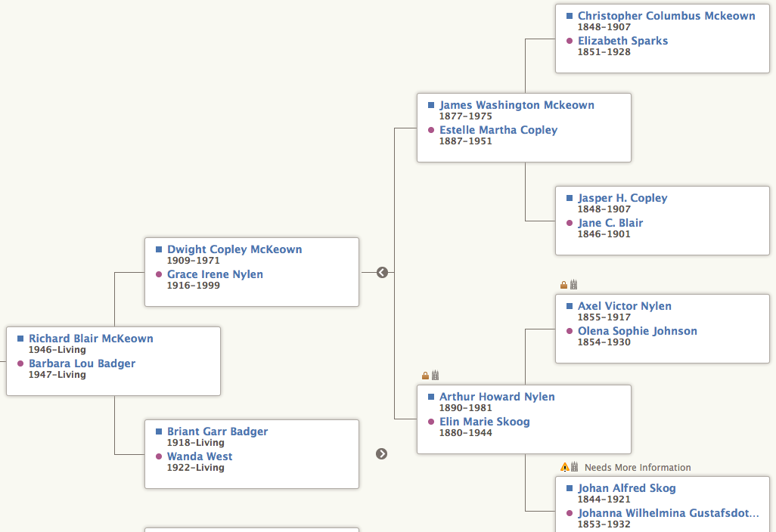Select Jasper H. Copley's name
Screen dimensions: 776x532
click(622, 197)
